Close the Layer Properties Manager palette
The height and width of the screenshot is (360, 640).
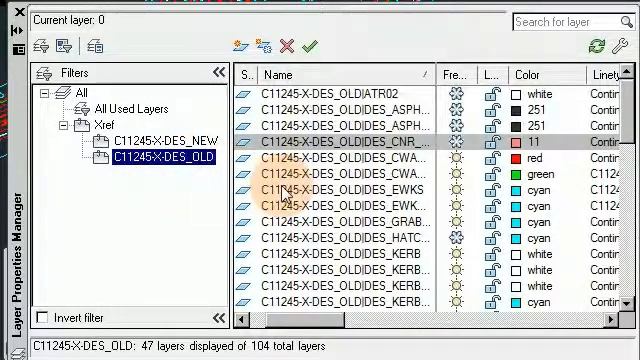point(19,12)
